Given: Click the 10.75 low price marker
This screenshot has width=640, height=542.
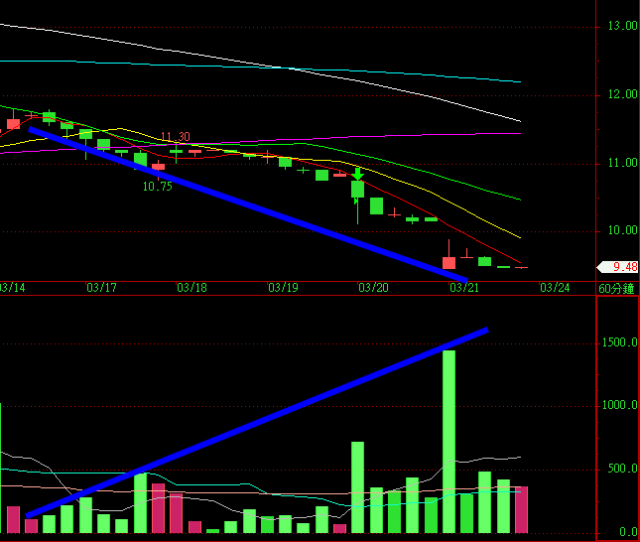Looking at the screenshot, I should coord(158,187).
